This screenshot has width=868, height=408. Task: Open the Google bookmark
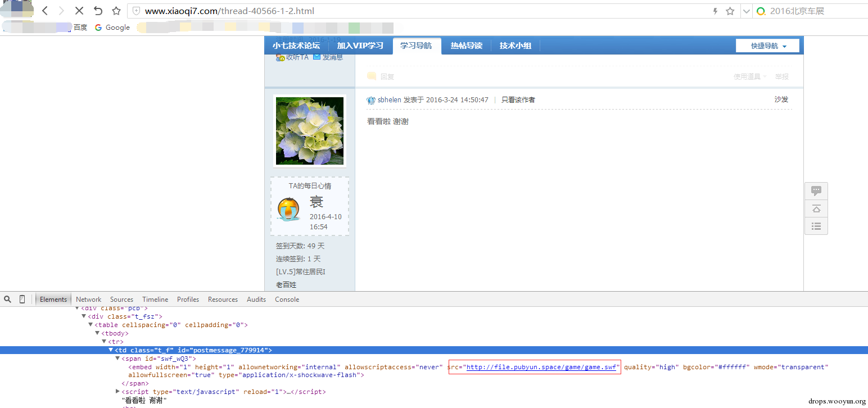tap(112, 27)
